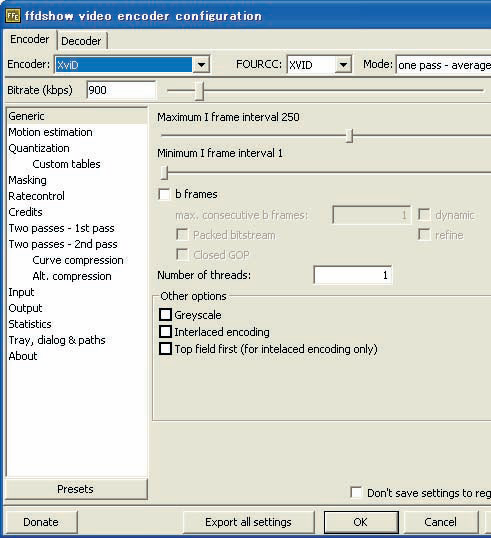Click Export all settings button
Screen dimensions: 491x538
click(x=248, y=522)
